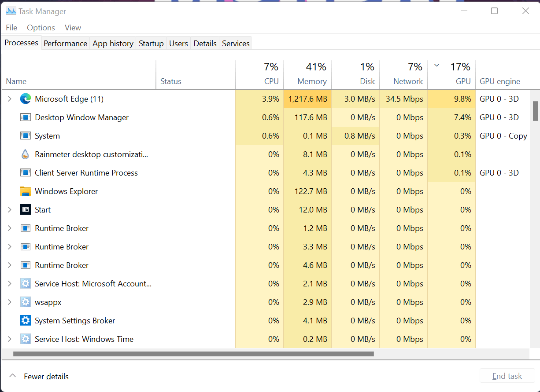Image resolution: width=540 pixels, height=392 pixels.
Task: Click the "34.5 Mbps" network value
Action: (x=404, y=99)
